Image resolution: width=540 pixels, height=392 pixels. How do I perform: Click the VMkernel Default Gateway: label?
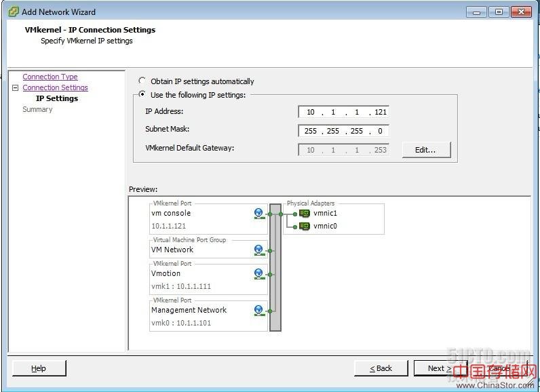point(190,148)
